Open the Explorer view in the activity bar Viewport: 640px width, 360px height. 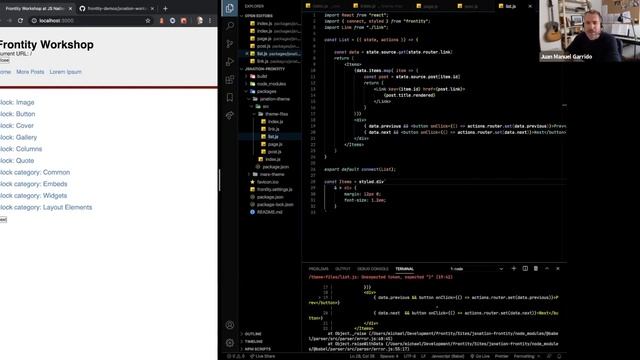pyautogui.click(x=229, y=8)
